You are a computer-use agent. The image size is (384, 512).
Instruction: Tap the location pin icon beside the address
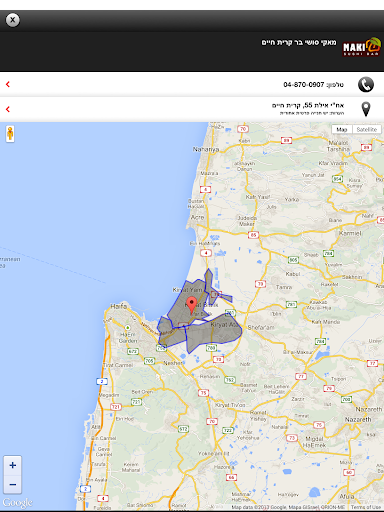click(x=366, y=109)
